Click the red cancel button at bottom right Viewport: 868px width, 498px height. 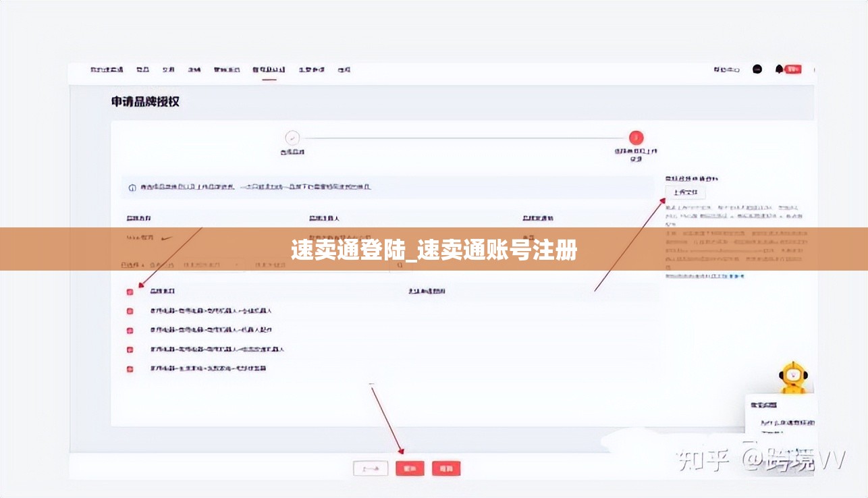446,468
